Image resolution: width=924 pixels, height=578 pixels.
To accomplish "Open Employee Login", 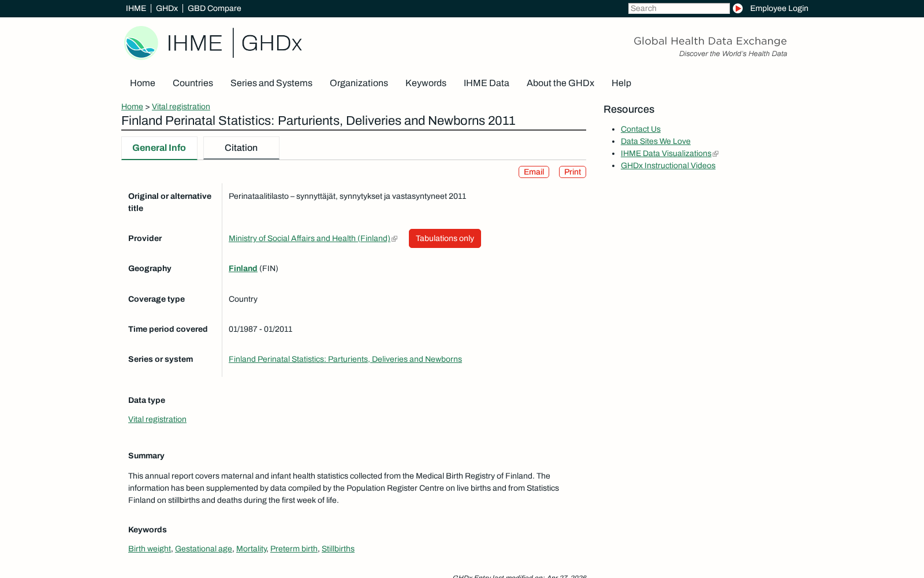I will pyautogui.click(x=779, y=8).
